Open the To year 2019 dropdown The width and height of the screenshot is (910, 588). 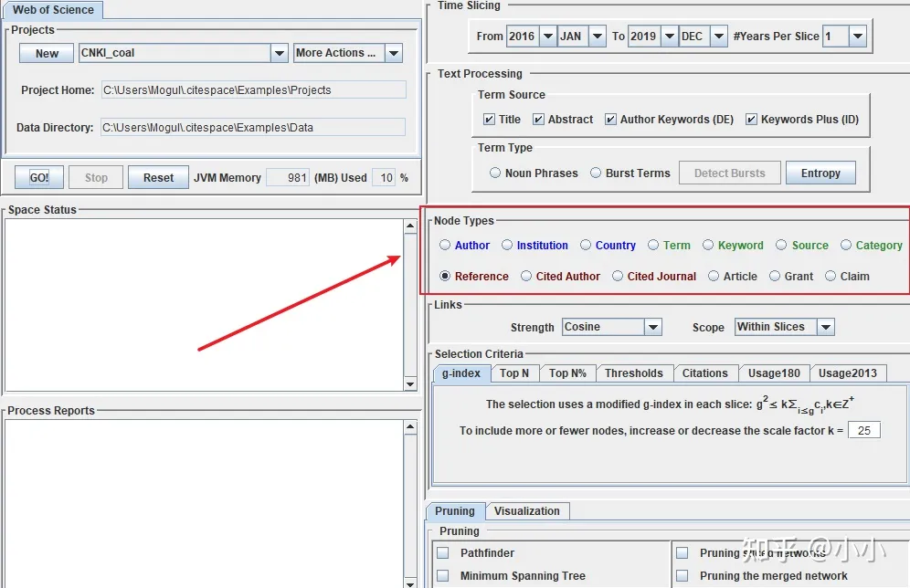coord(670,36)
